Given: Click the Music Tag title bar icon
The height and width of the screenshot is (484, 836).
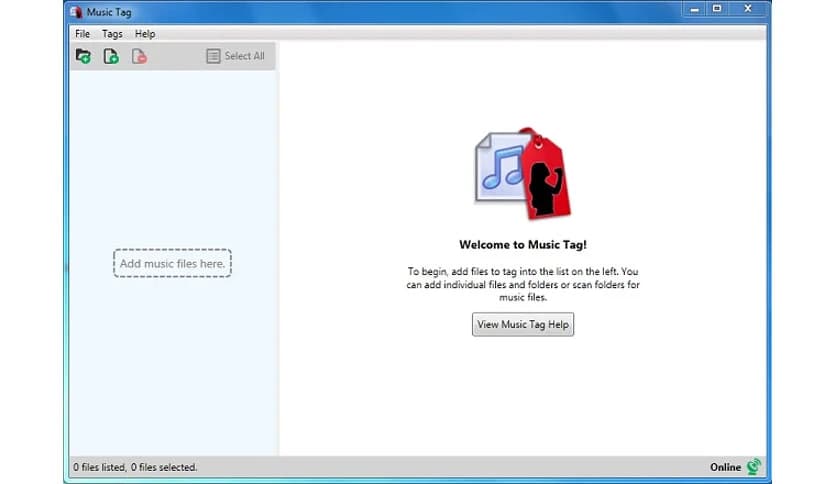Looking at the screenshot, I should click(x=76, y=12).
